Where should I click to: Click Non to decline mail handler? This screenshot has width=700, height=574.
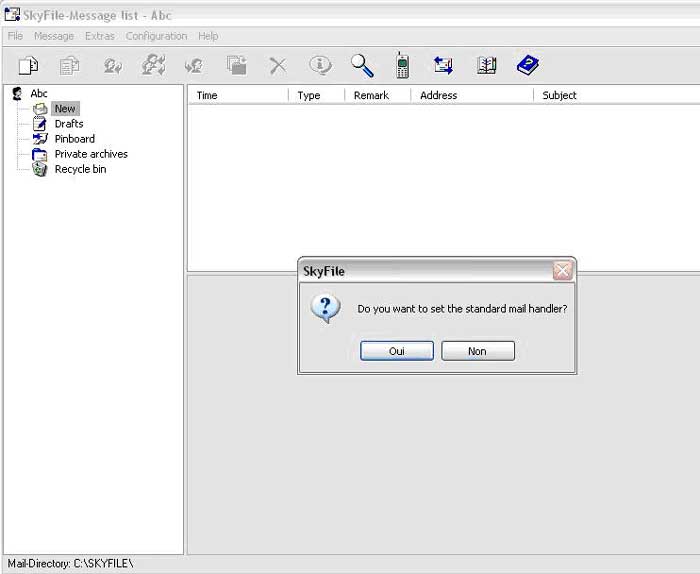coord(477,351)
